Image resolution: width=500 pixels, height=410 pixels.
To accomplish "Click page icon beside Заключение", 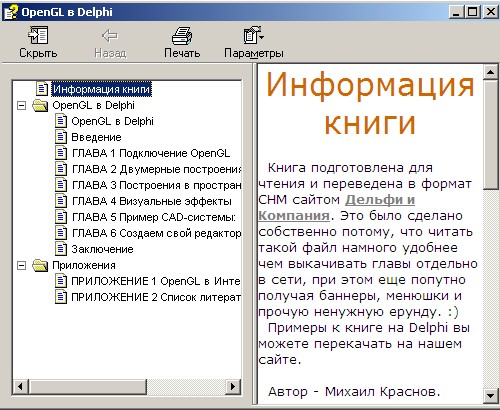I will pyautogui.click(x=61, y=249).
